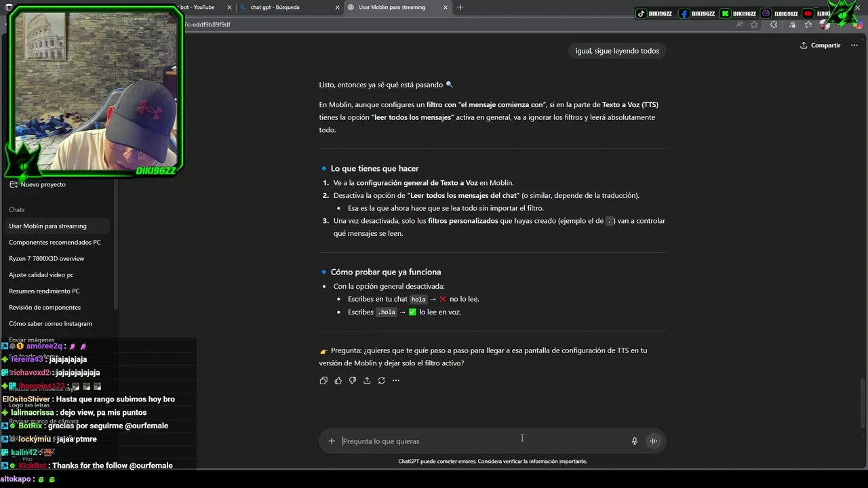Click the share/export icon under the response
The height and width of the screenshot is (488, 868).
pos(367,381)
